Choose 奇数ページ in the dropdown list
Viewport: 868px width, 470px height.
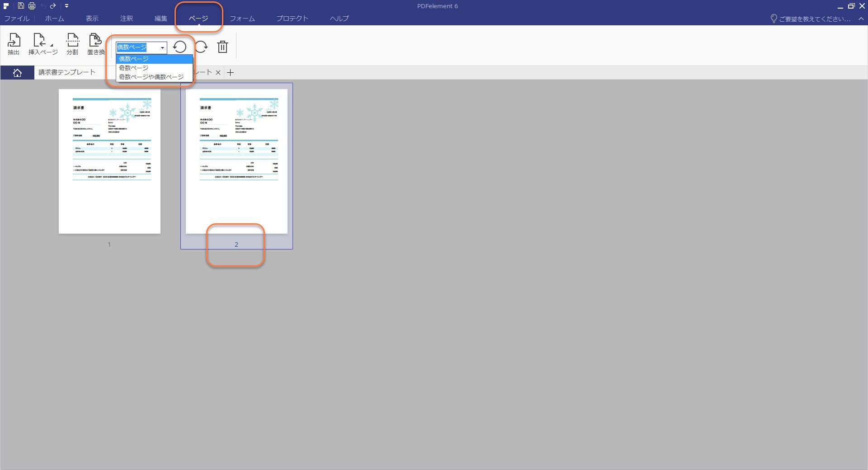pyautogui.click(x=155, y=68)
